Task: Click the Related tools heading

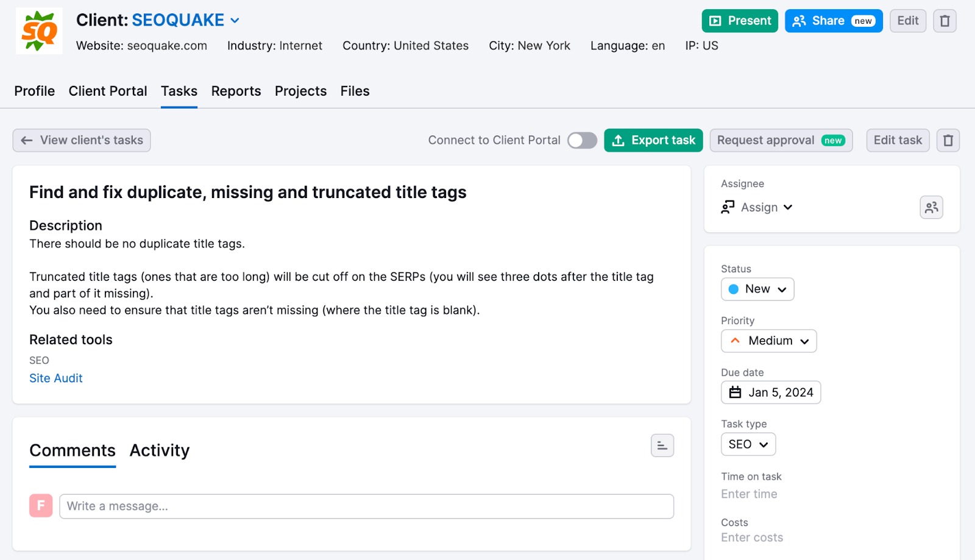Action: point(71,339)
